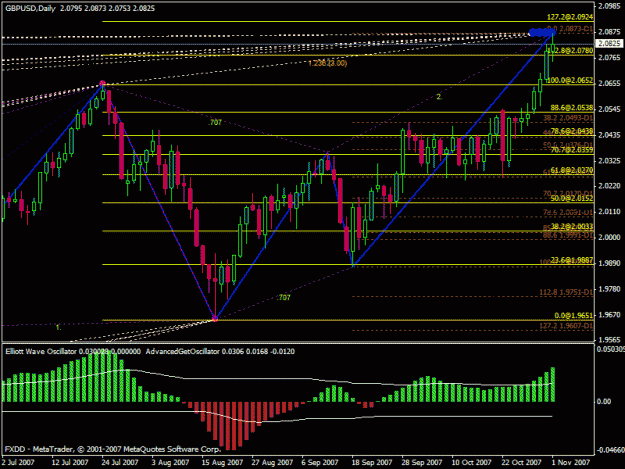Click the 2.0985 price scale value
625x469 pixels.
click(x=610, y=6)
